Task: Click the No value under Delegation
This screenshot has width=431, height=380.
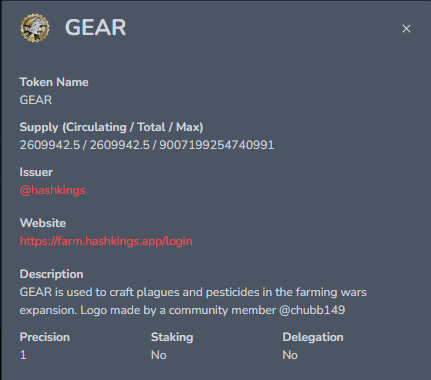Action: [290, 355]
